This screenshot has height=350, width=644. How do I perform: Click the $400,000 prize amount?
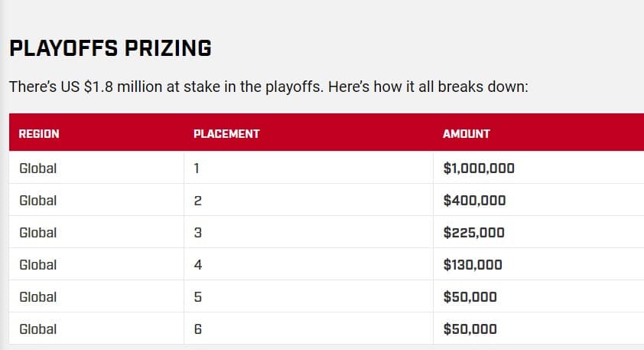click(x=474, y=201)
